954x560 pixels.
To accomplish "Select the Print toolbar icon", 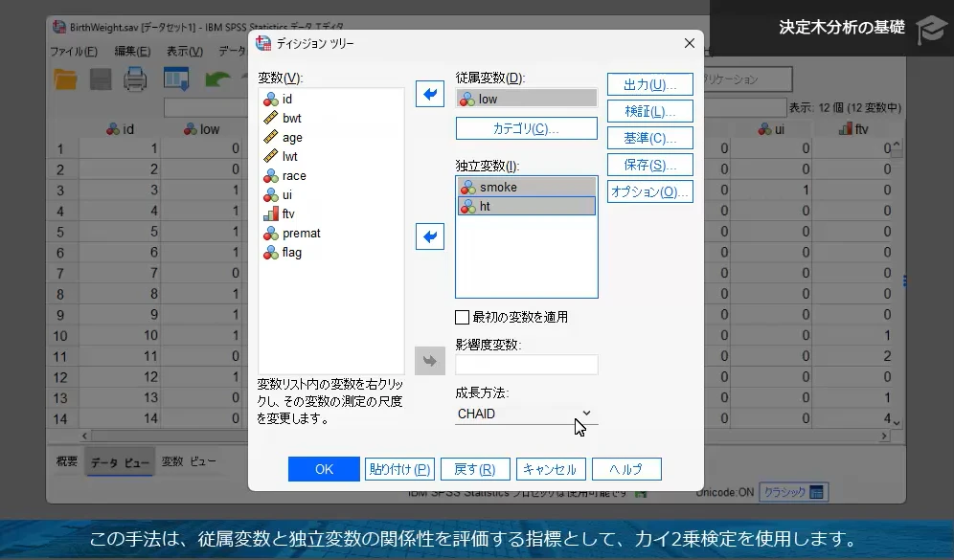I will point(134,79).
